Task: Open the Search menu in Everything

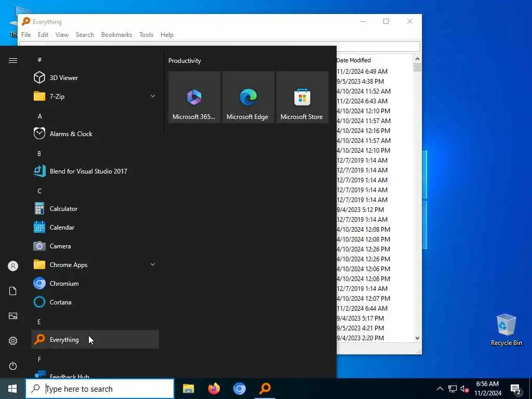Action: pos(85,35)
